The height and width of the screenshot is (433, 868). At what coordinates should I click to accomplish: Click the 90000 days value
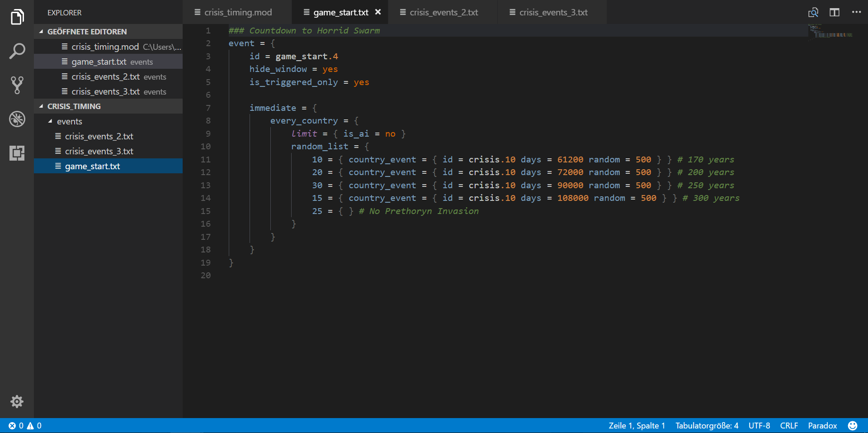pos(570,186)
